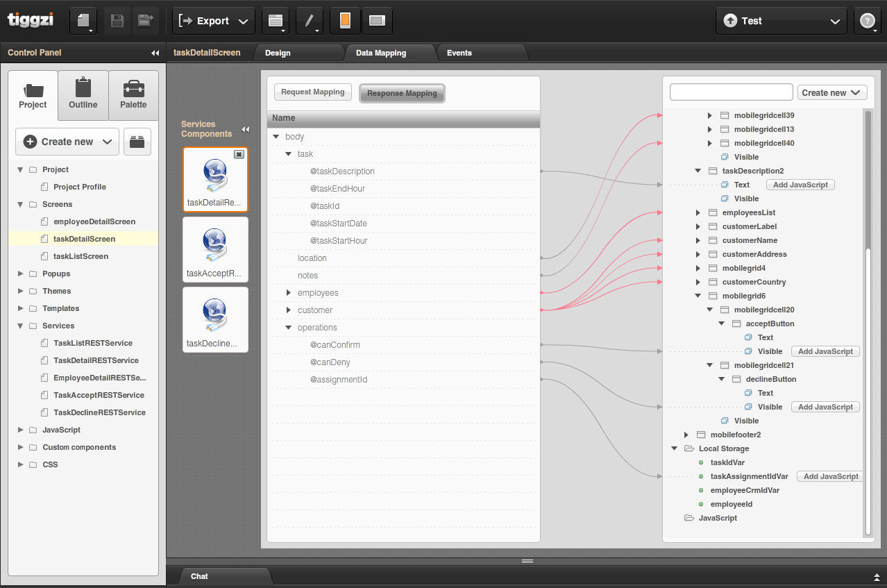The height and width of the screenshot is (588, 887).
Task: Expand the Popups folder in project tree
Action: (20, 274)
